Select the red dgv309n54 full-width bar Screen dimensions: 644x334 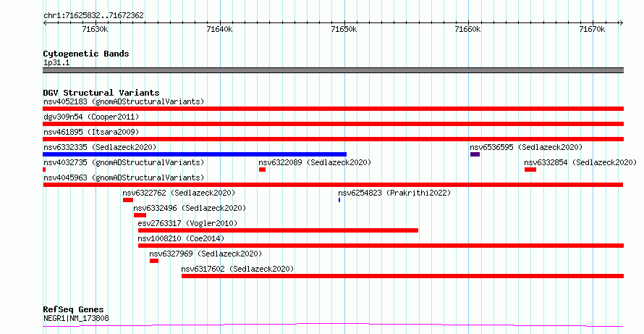point(333,124)
